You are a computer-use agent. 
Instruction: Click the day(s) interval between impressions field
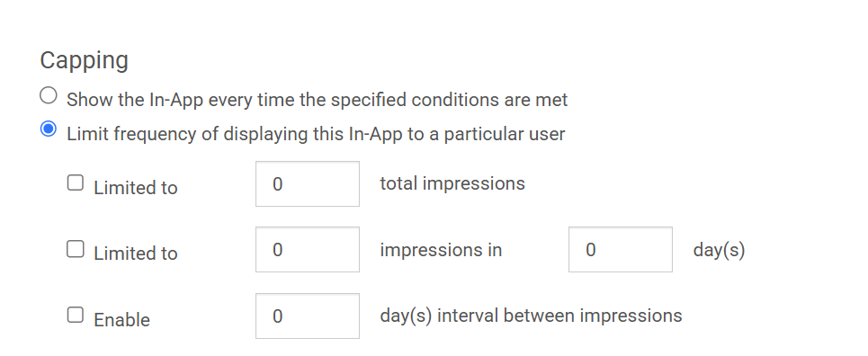click(308, 316)
